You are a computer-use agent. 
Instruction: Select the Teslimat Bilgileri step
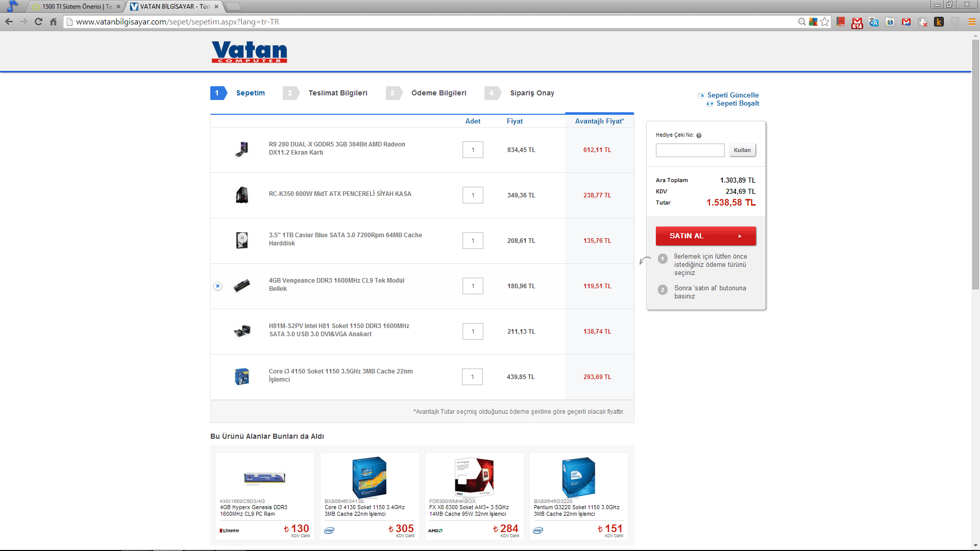click(x=337, y=93)
